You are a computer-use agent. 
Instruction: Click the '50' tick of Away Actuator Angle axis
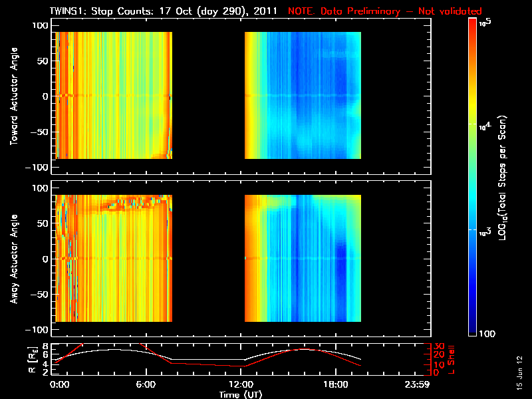click(x=43, y=223)
